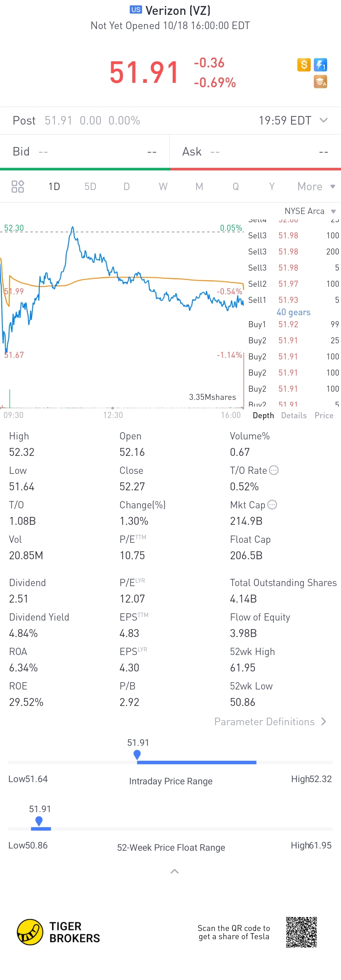Select the Y yearly chart tab
This screenshot has height=980, width=341.
272,187
